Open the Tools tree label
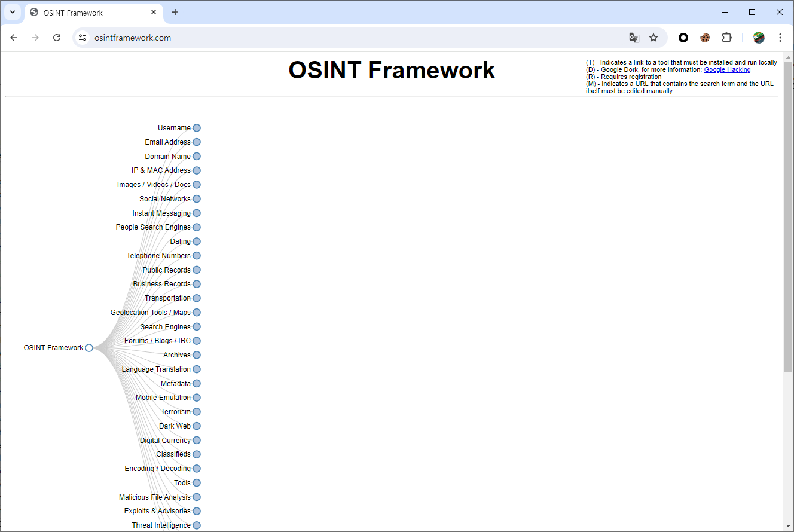This screenshot has width=794, height=532. click(x=182, y=483)
